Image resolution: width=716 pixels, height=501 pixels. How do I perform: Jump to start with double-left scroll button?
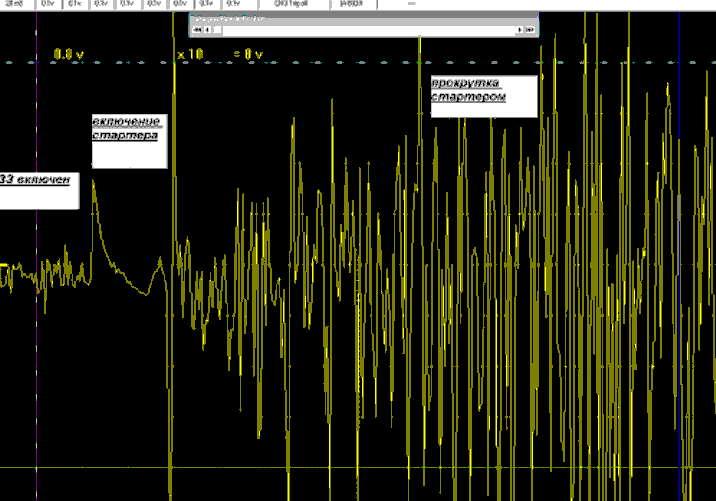tap(197, 30)
